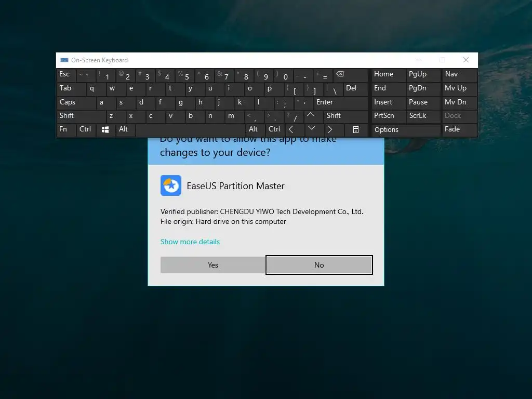Tap the p key
532x399 pixels.
[274, 89]
